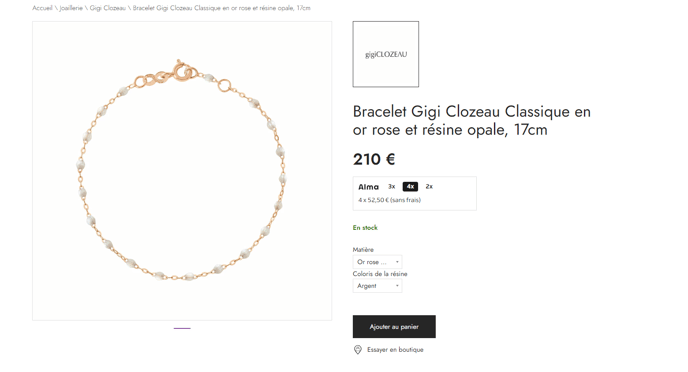Click the bracelet clasp in the image
Viewport: 688px width, 372px height.
click(x=180, y=72)
